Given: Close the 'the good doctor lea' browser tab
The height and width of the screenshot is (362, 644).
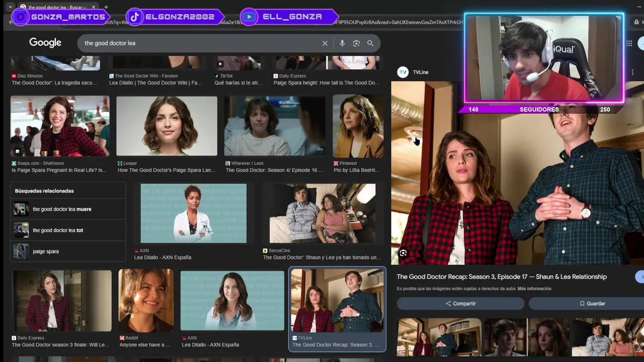Looking at the screenshot, I should click(x=94, y=7).
